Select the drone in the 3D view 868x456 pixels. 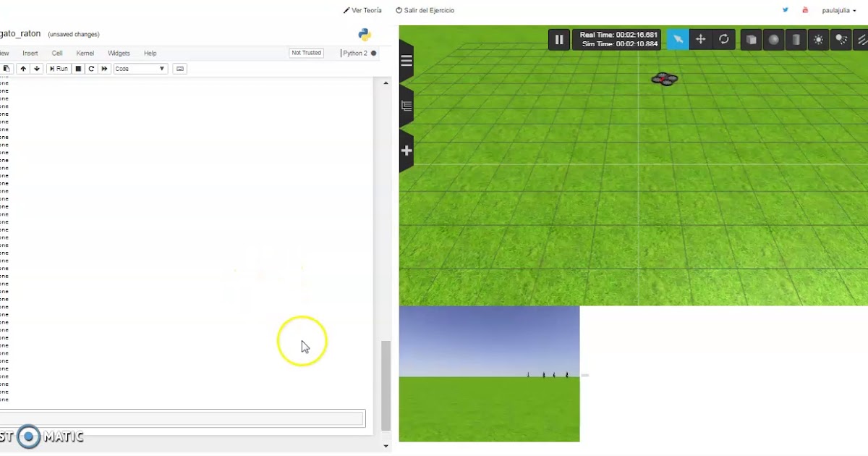pyautogui.click(x=664, y=78)
